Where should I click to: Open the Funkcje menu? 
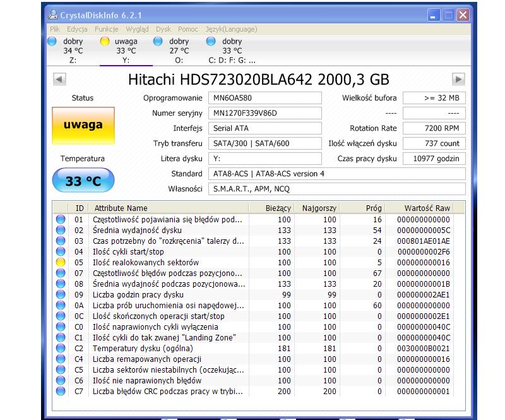[x=106, y=29]
